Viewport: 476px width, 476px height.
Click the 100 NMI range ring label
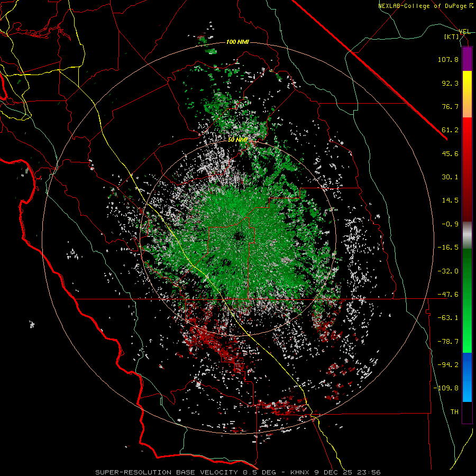pos(237,42)
